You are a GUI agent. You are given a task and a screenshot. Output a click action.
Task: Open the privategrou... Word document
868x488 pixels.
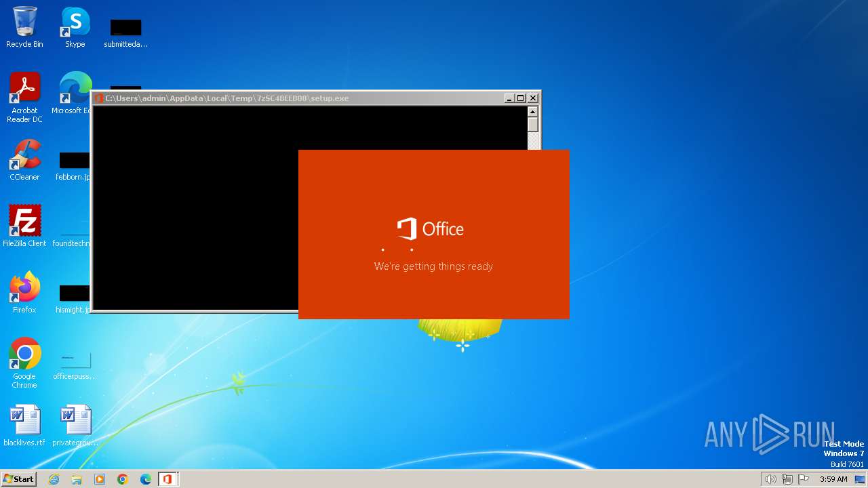75,426
